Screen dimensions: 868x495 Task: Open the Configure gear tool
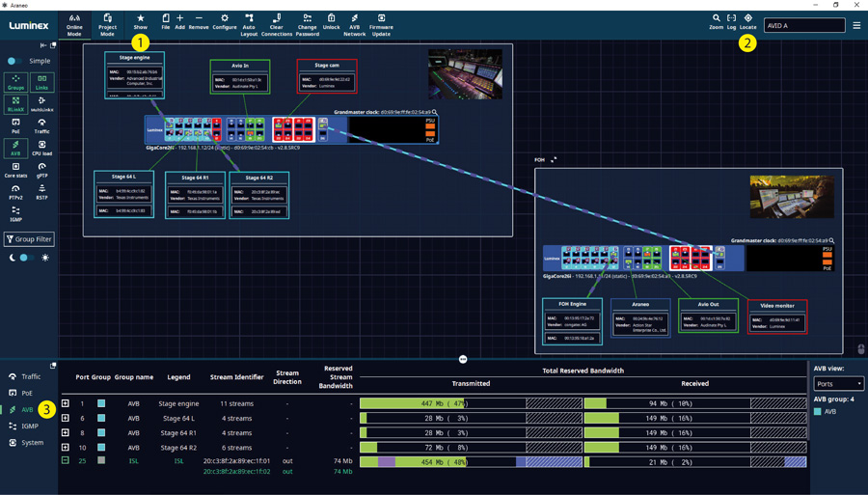point(224,22)
